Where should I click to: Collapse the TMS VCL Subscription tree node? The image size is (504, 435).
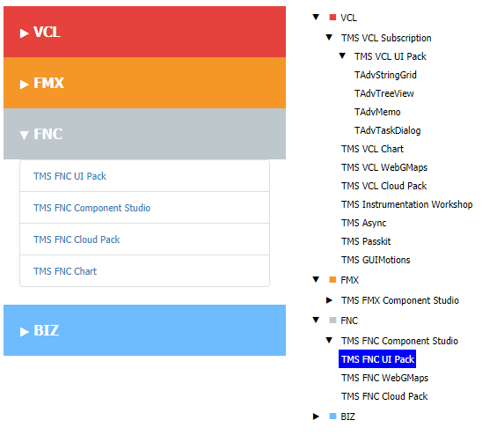pos(329,37)
